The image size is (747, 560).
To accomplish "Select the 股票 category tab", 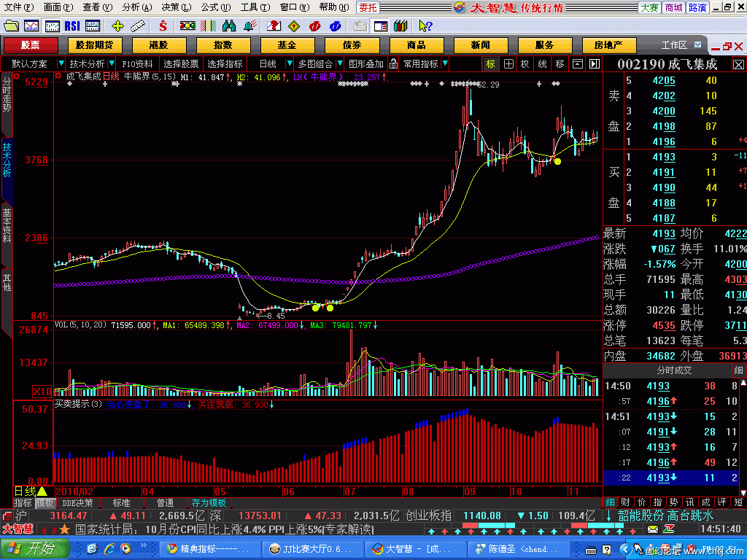I will 31,44.
